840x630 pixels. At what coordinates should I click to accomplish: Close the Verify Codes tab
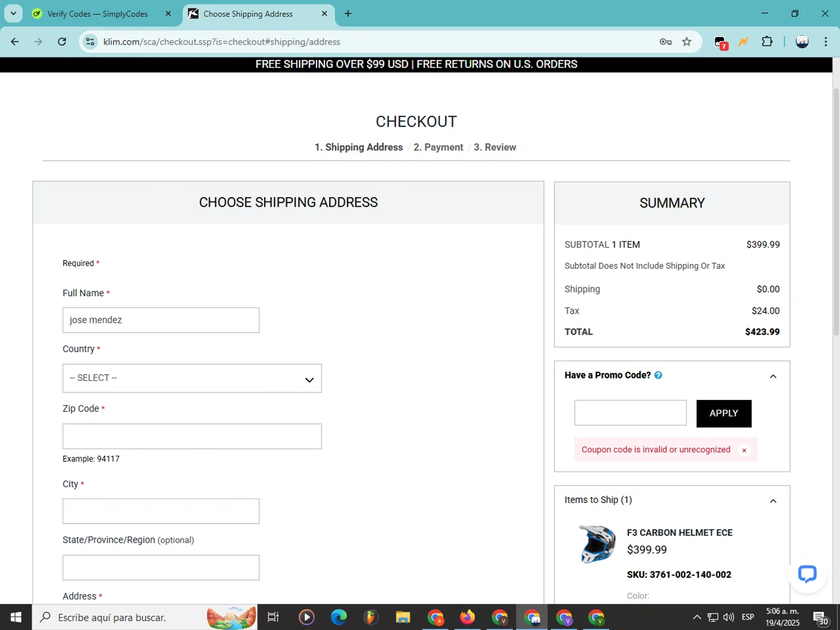[168, 13]
